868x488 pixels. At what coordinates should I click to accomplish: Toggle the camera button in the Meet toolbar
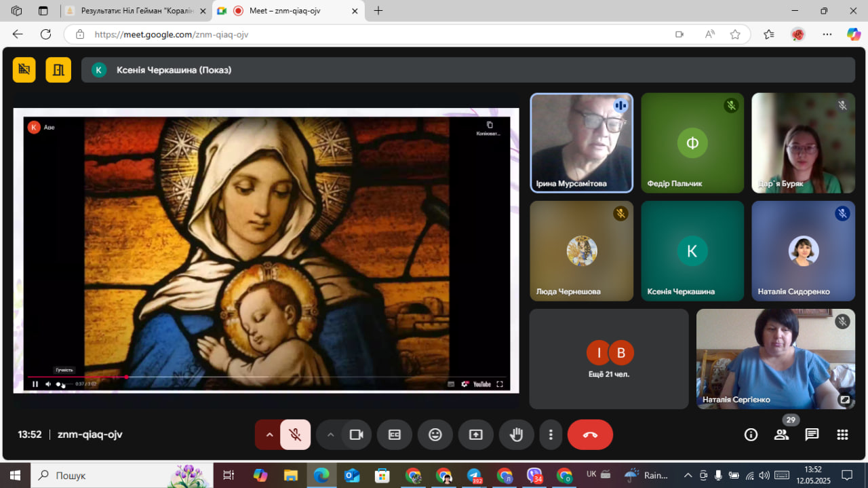(x=357, y=434)
